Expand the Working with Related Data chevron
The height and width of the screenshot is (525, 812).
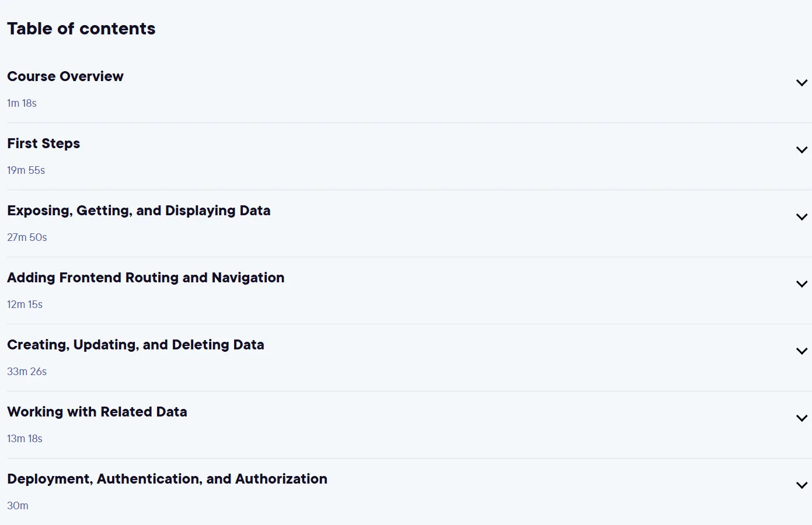tap(801, 418)
